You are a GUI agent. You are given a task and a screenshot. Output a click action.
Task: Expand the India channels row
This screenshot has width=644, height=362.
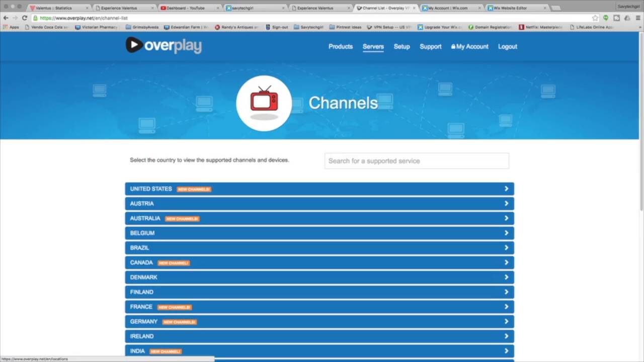coord(319,351)
